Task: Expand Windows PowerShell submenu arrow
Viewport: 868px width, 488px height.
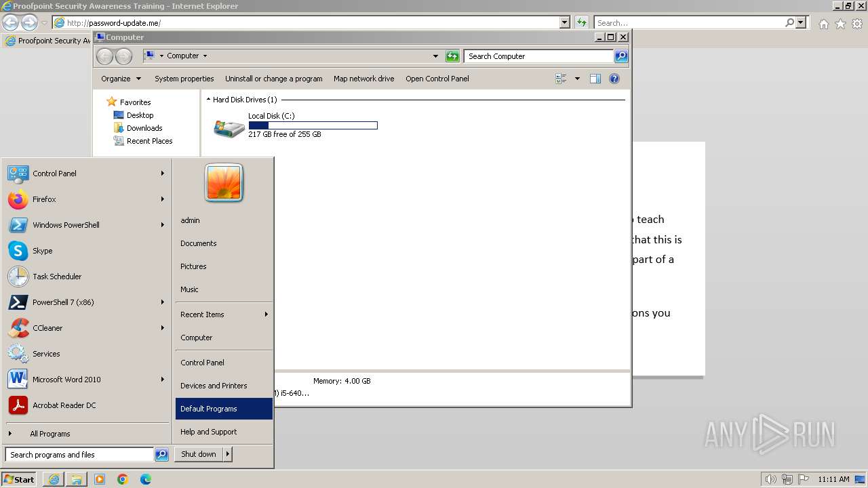Action: coord(163,225)
